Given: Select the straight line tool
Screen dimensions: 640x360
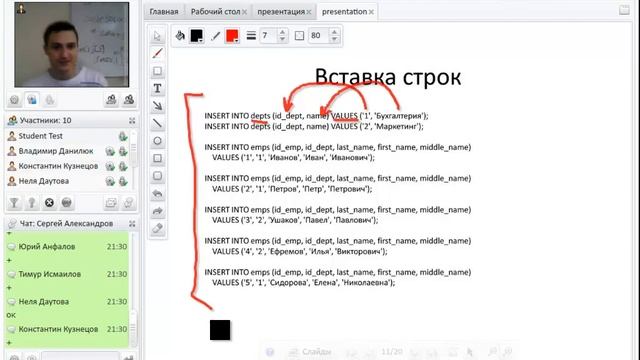Looking at the screenshot, I should point(157,123).
